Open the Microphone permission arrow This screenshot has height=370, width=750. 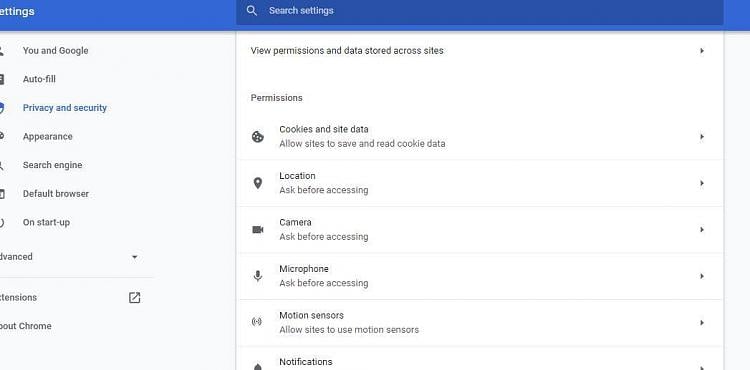702,276
